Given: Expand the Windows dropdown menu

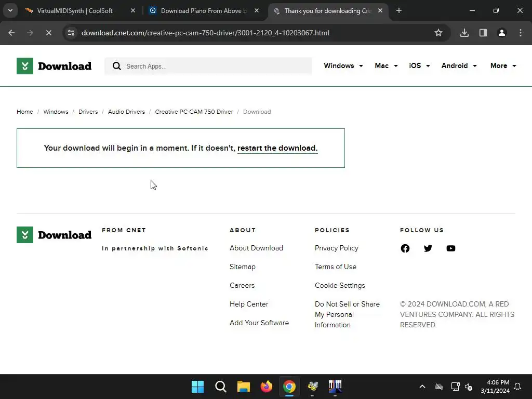Looking at the screenshot, I should pyautogui.click(x=343, y=66).
